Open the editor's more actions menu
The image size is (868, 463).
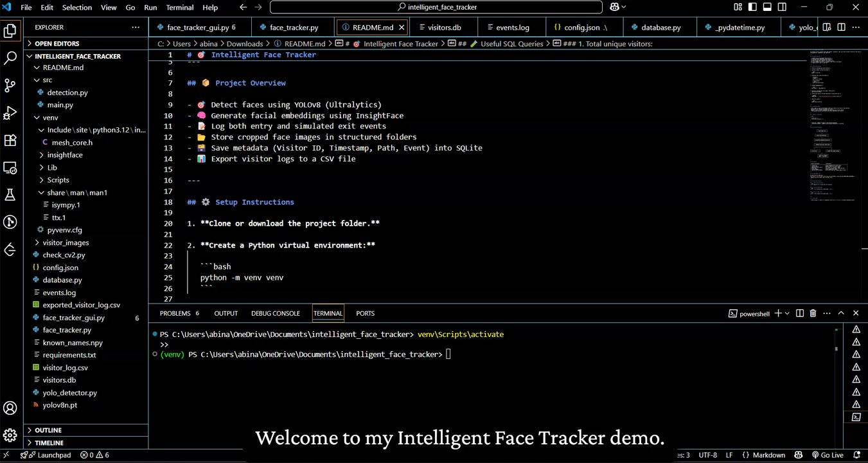pos(856,27)
